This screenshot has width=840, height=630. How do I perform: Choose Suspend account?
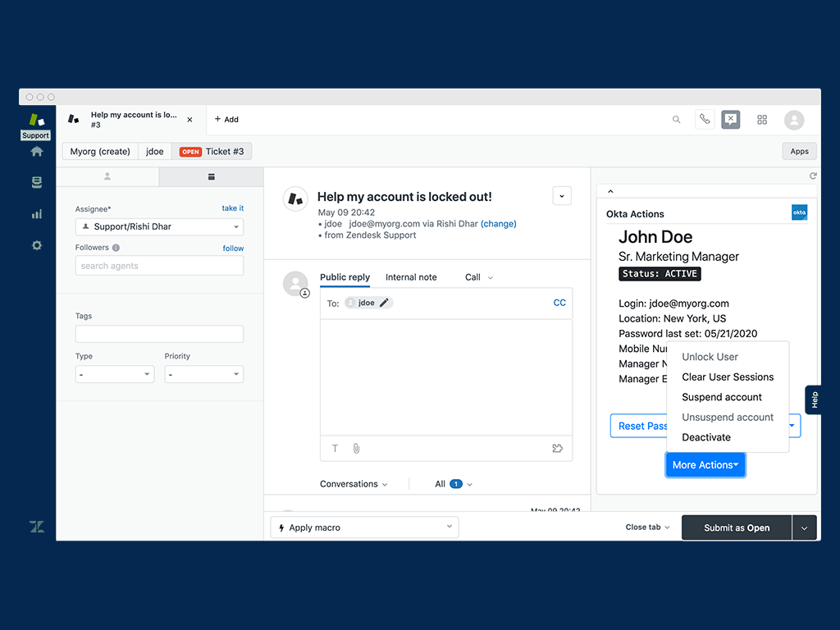pyautogui.click(x=722, y=397)
